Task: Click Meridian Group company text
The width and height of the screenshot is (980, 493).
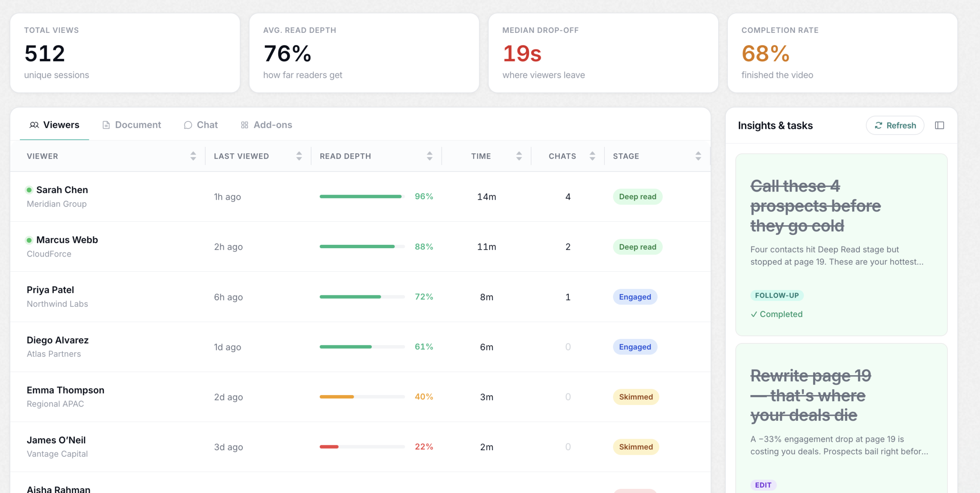Action: (x=57, y=204)
